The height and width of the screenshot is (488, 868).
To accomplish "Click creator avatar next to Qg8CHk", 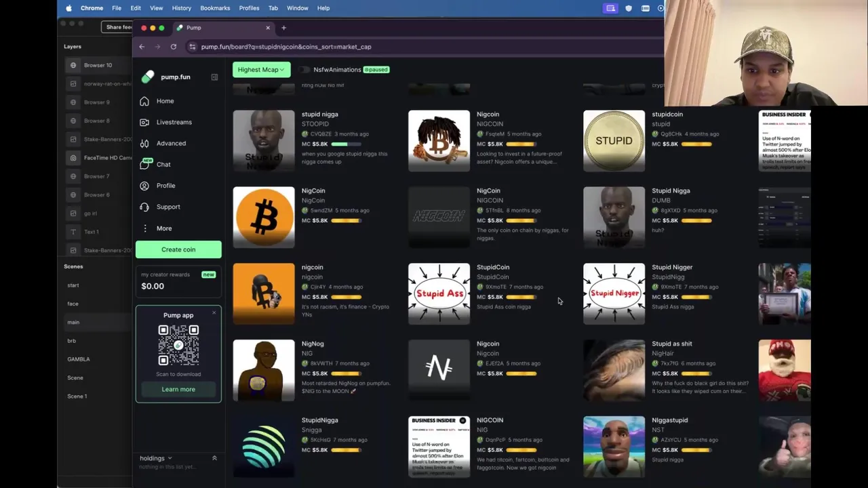I will tap(655, 134).
